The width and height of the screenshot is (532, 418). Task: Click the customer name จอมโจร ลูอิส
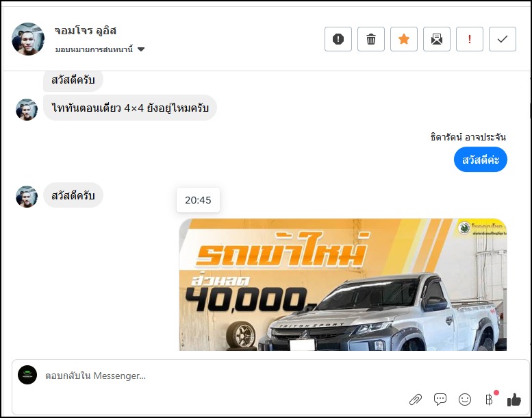(86, 31)
